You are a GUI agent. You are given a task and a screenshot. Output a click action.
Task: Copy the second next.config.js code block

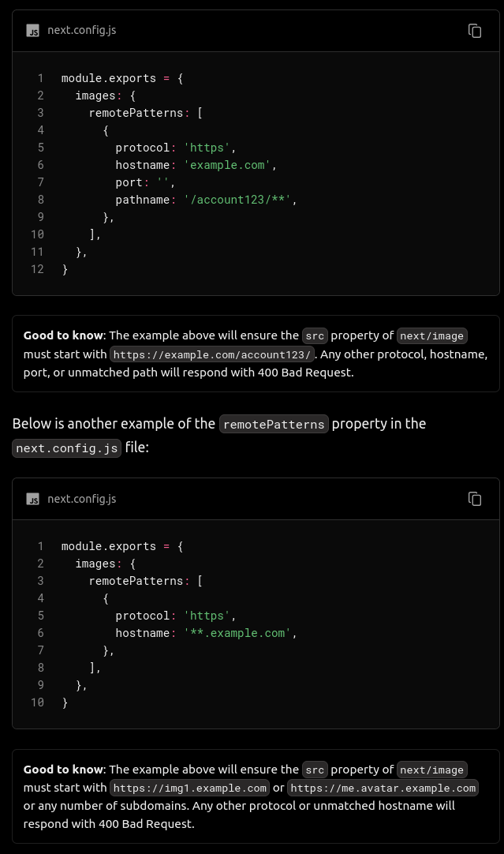point(475,499)
